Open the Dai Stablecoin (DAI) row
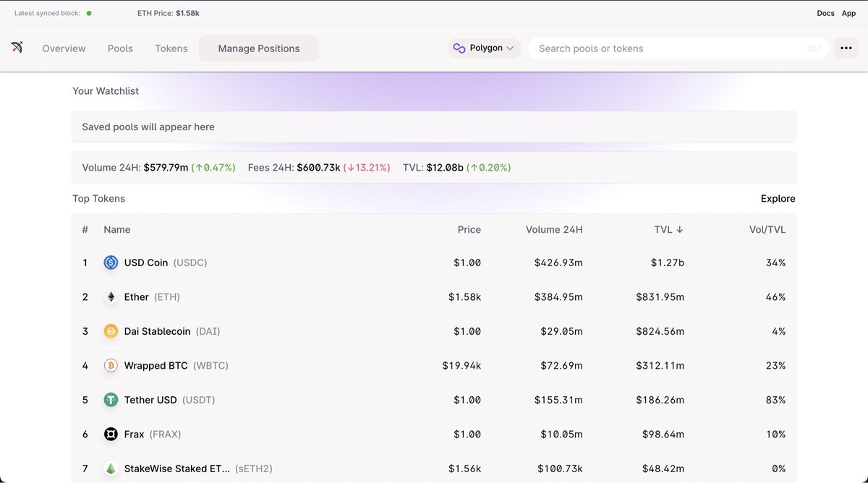Image resolution: width=868 pixels, height=483 pixels. point(434,331)
